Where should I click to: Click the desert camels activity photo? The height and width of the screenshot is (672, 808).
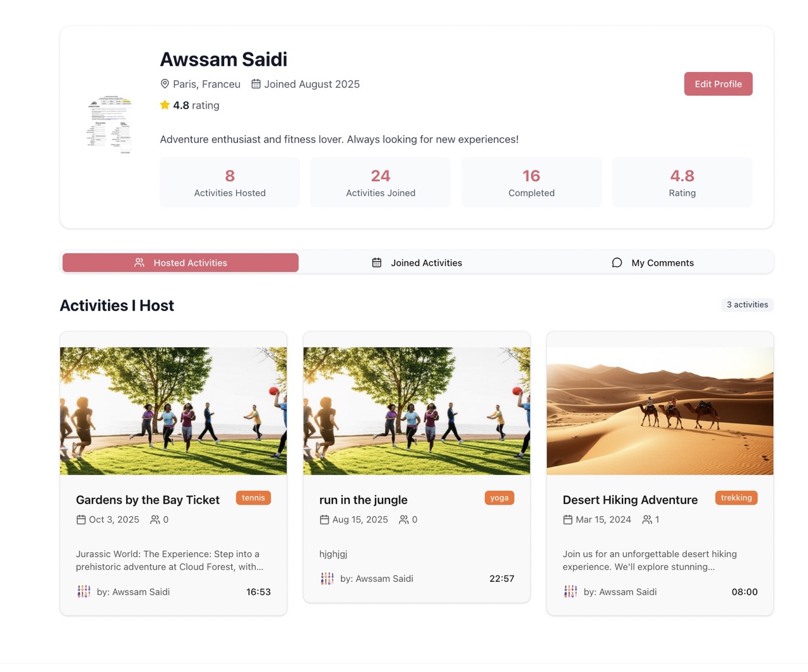point(660,411)
